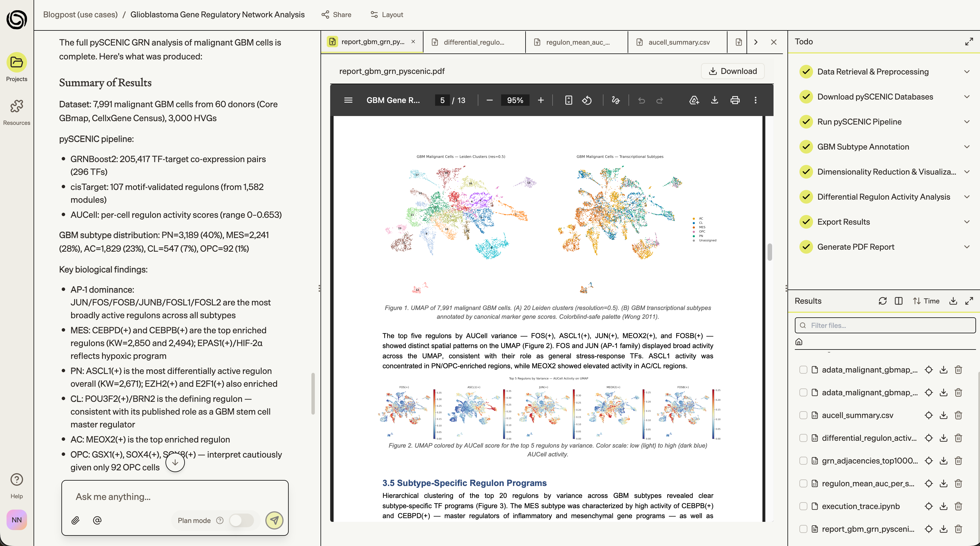Image resolution: width=980 pixels, height=546 pixels.
Task: Switch to report_gbm_grn_py tab
Action: pyautogui.click(x=372, y=42)
